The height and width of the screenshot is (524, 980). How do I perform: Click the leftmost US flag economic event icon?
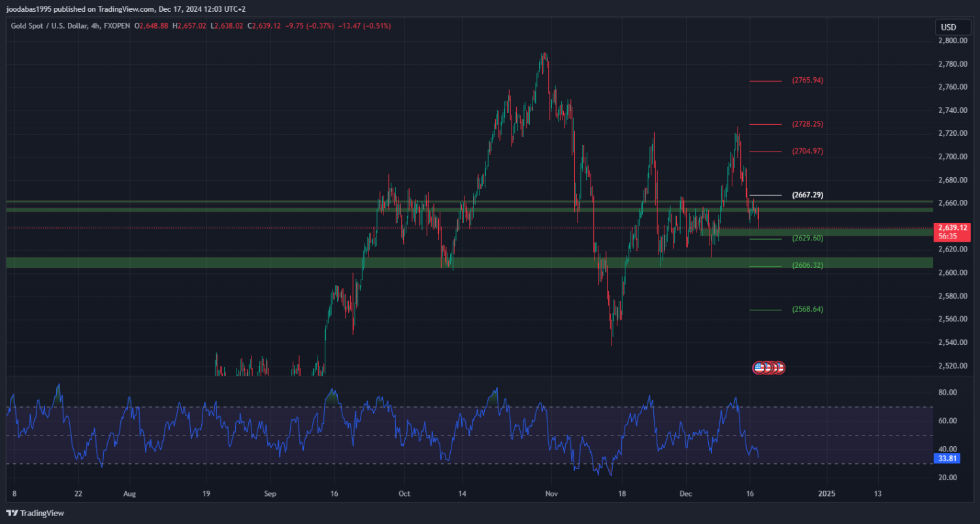pyautogui.click(x=759, y=368)
